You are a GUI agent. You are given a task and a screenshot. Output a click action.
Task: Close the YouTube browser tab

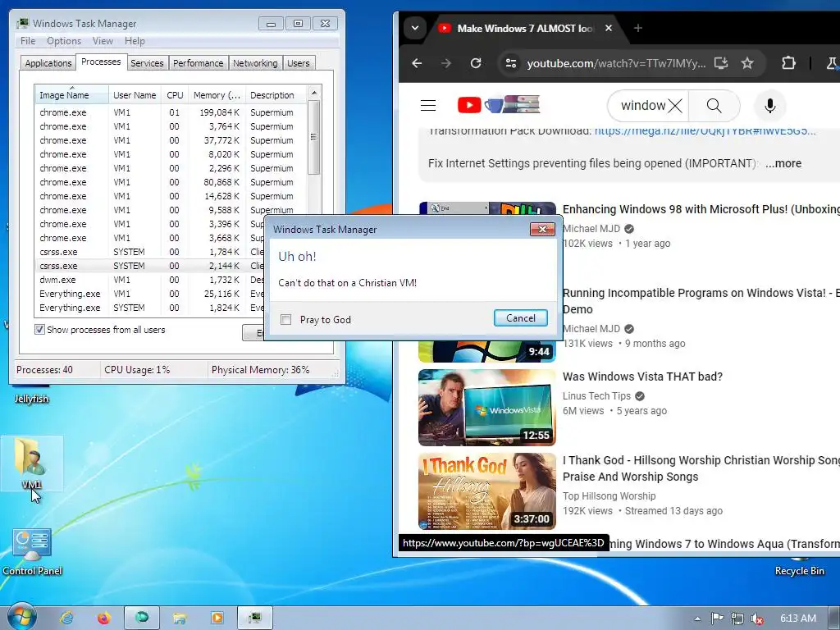click(609, 28)
